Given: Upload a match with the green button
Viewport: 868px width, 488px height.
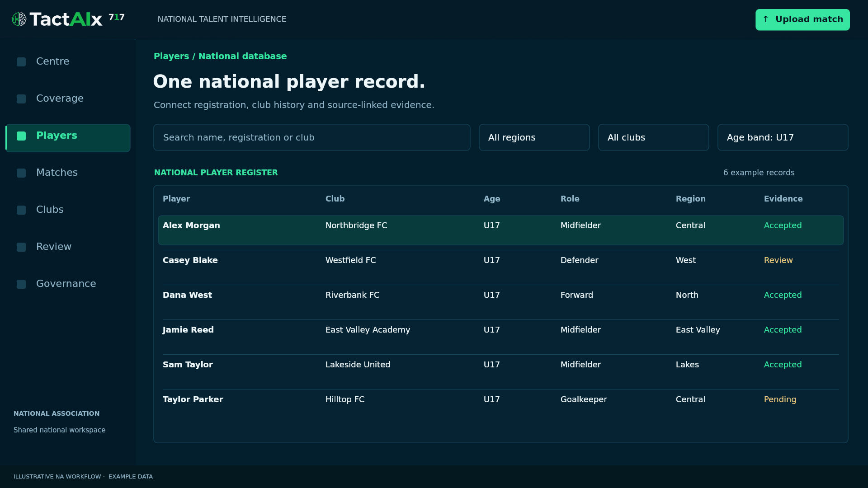Looking at the screenshot, I should click(802, 20).
